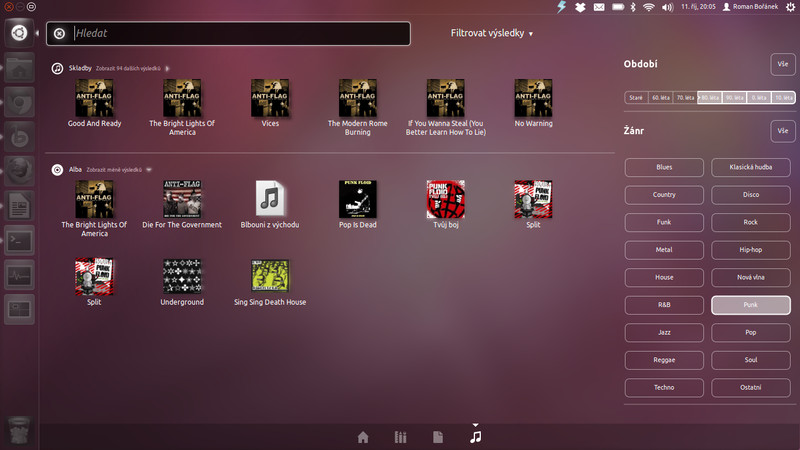Open the Dropbox indicator in the top panel
800x450 pixels.
coord(580,7)
